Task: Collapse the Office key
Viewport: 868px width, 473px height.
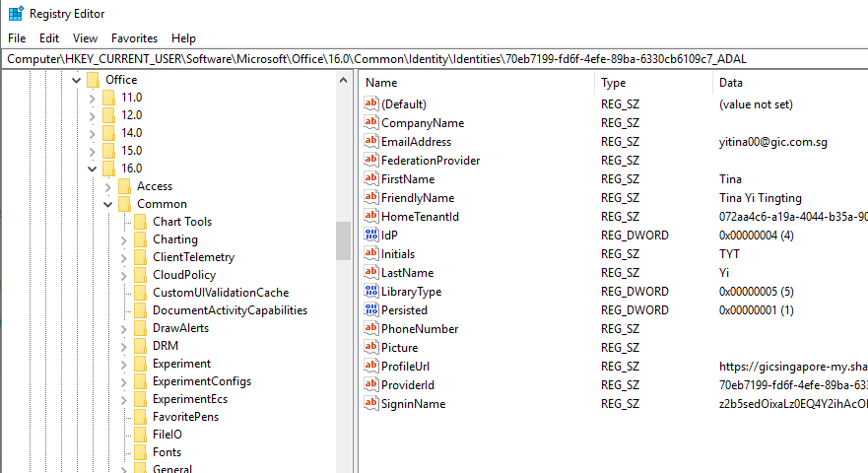Action: [77, 80]
